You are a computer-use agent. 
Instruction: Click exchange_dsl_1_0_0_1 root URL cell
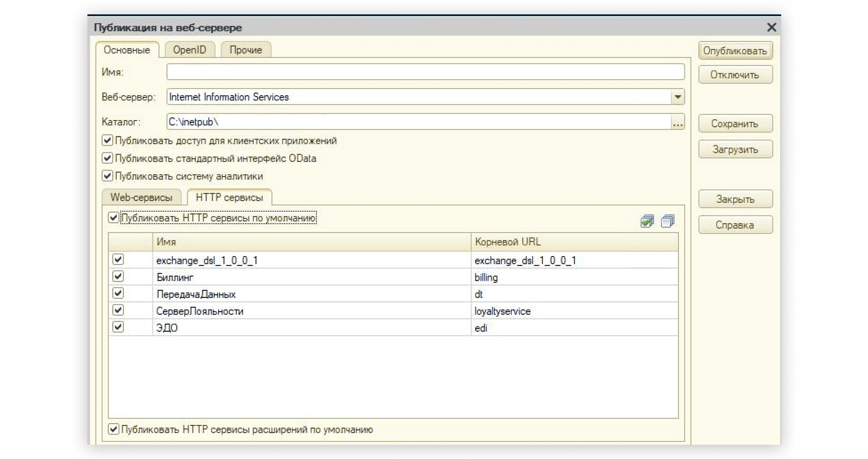click(x=575, y=260)
